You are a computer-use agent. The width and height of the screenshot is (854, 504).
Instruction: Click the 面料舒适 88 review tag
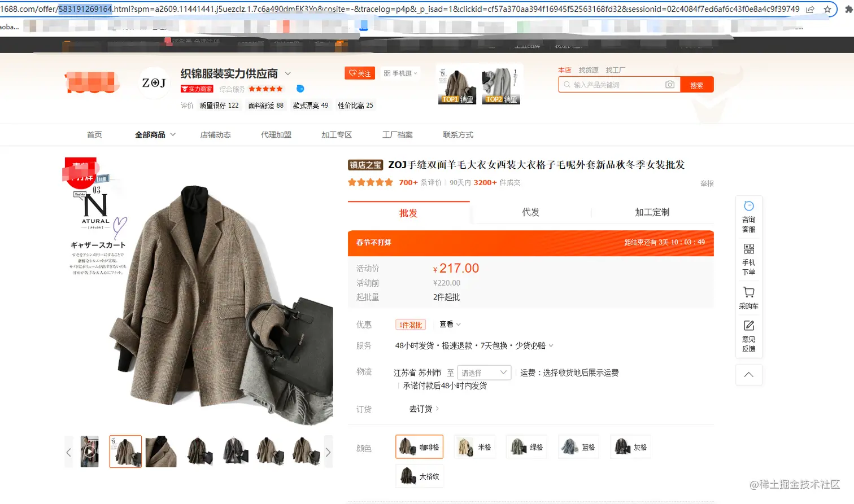click(x=266, y=106)
